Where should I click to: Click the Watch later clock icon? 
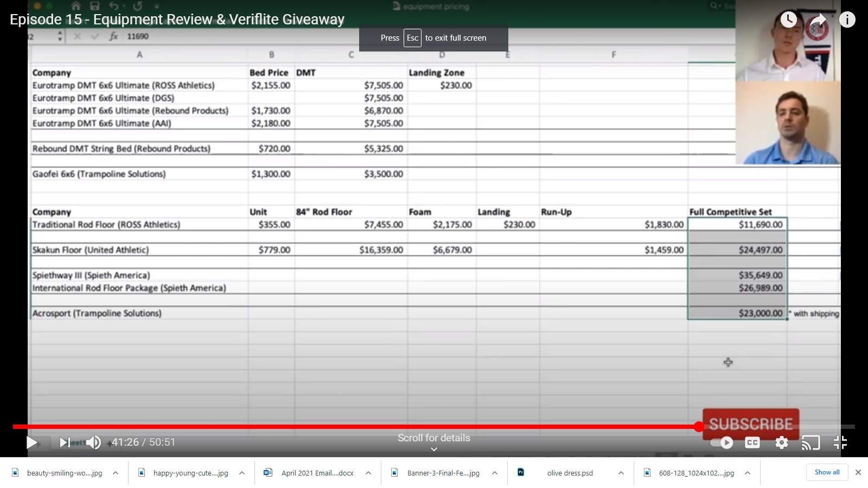(789, 20)
